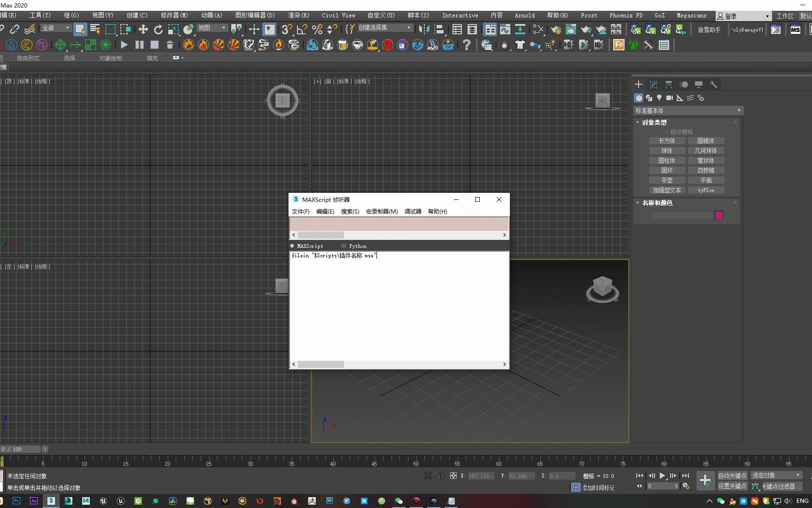Viewport: 812px width, 508px height.
Task: Open the 标准基本体 primitives dropdown
Action: pos(688,111)
